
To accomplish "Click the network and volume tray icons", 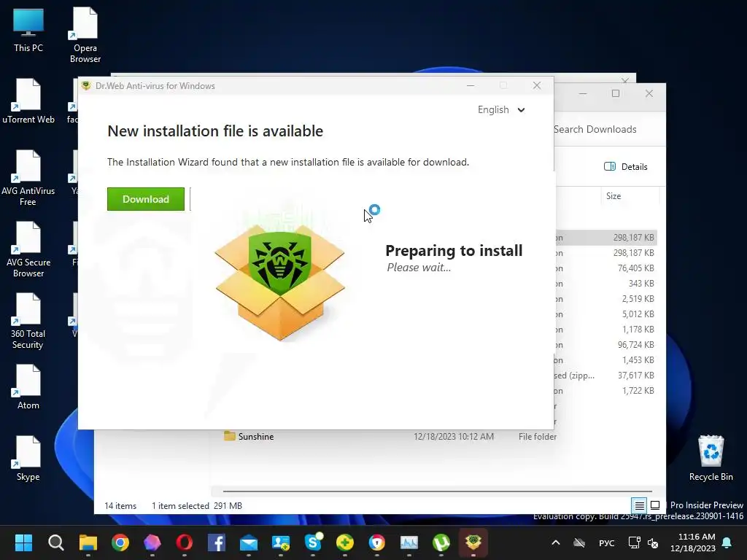I will [643, 542].
